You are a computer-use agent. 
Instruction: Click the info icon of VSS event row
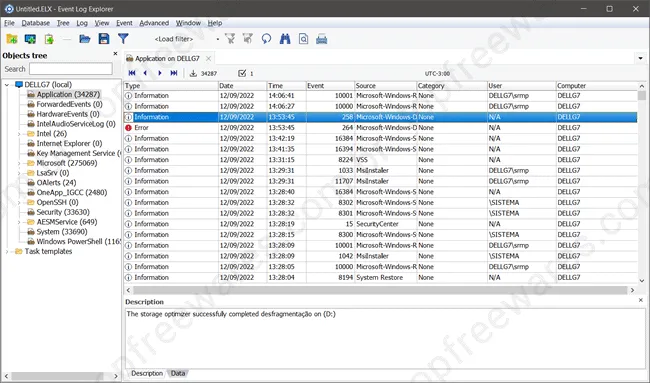tap(129, 160)
